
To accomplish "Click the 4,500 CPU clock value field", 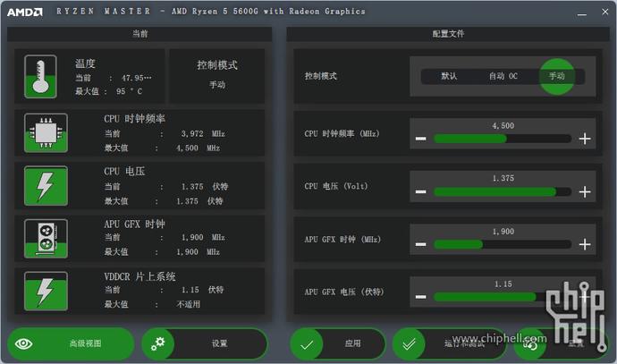I will 503,126.
